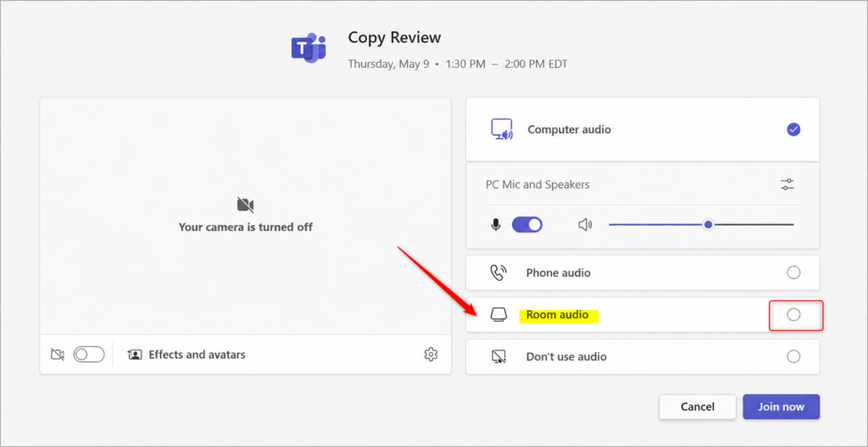
Task: Click the speaker volume icon
Action: pyautogui.click(x=585, y=224)
